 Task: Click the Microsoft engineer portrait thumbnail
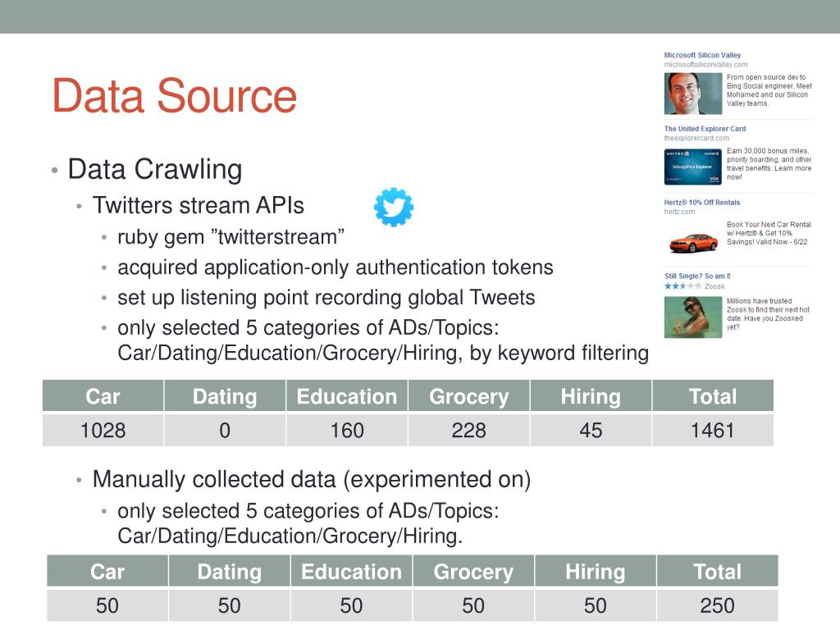692,94
